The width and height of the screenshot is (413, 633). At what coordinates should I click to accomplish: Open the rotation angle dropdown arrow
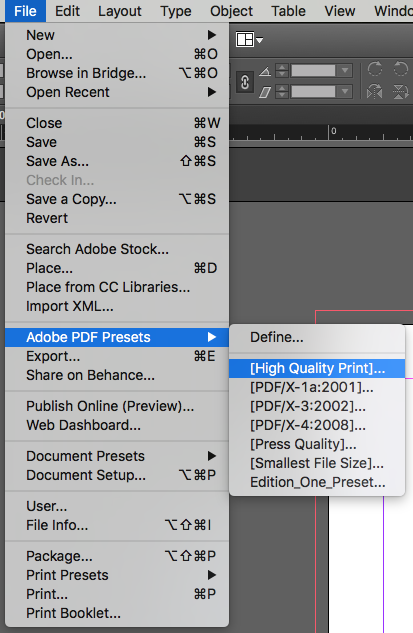pos(345,71)
